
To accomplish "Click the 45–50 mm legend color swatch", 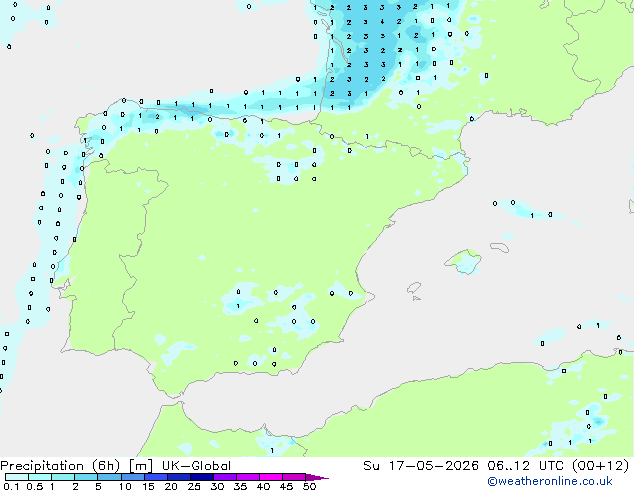I will [294, 477].
